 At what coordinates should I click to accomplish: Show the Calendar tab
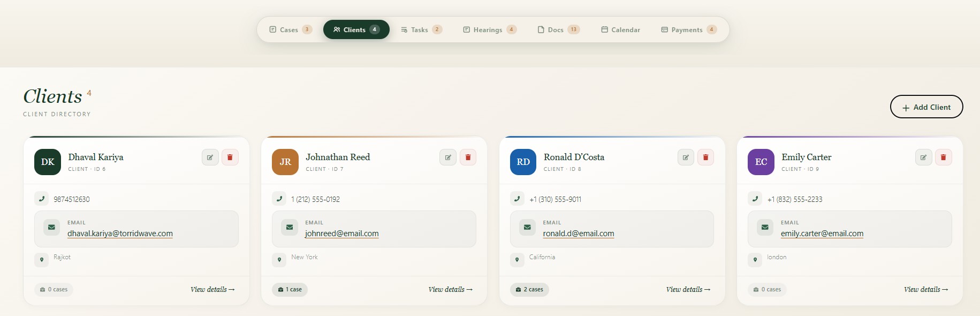(620, 29)
